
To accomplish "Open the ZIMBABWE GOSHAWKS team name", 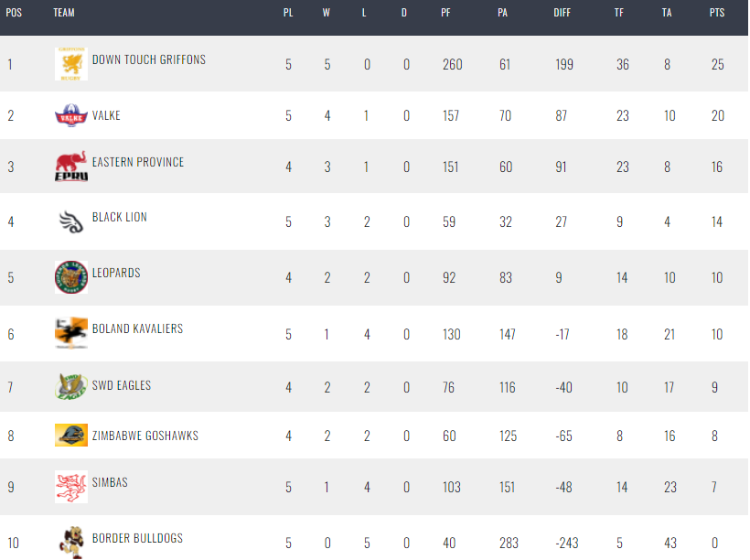I will coord(145,436).
